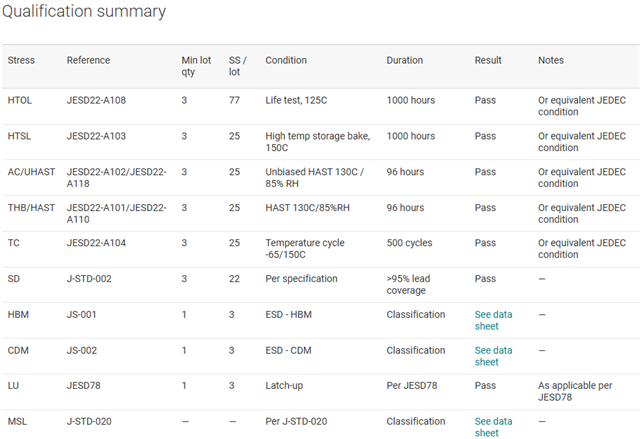
Task: Click the Reference column header
Action: [88, 60]
